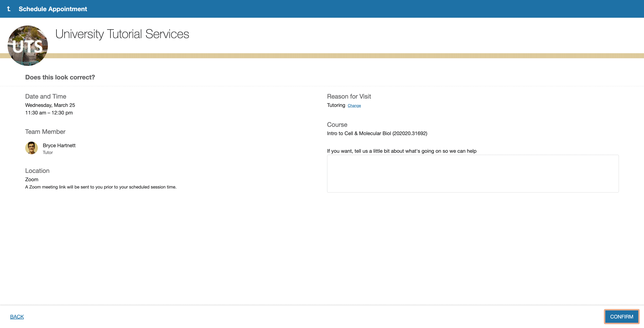Viewport: 644px width, 328px height.
Task: Click the Team Member label
Action: pyautogui.click(x=45, y=132)
